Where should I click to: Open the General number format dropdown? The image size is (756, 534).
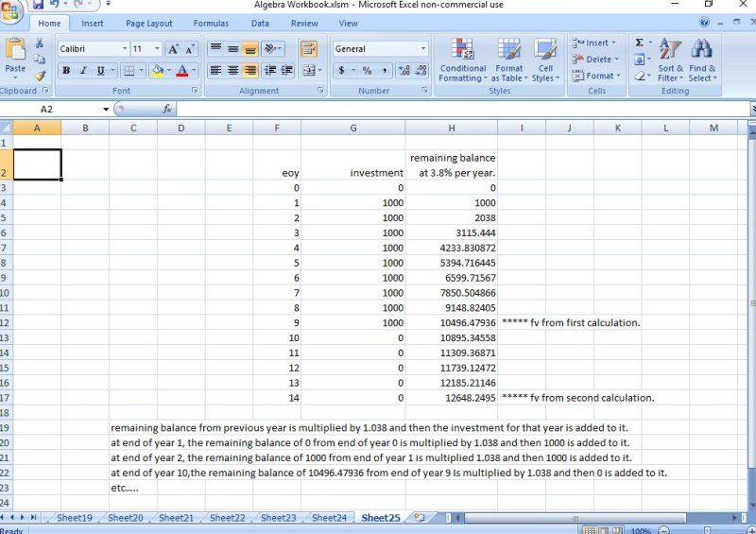[422, 49]
